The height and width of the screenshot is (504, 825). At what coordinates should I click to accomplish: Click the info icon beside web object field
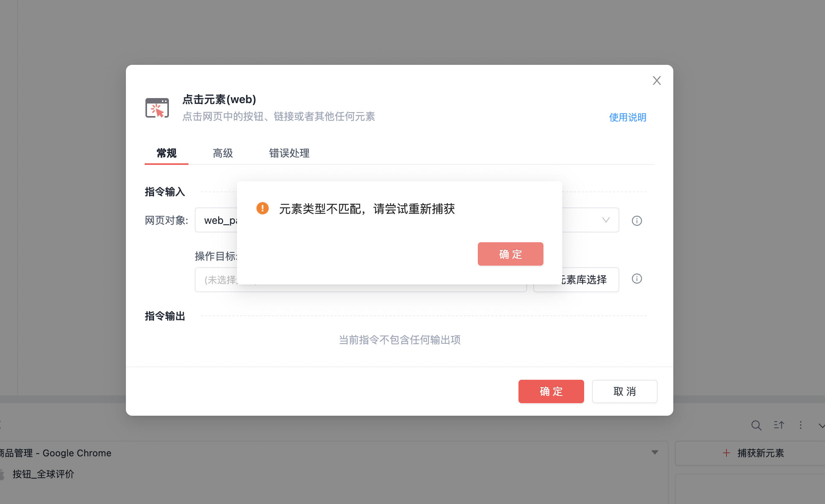[637, 221]
